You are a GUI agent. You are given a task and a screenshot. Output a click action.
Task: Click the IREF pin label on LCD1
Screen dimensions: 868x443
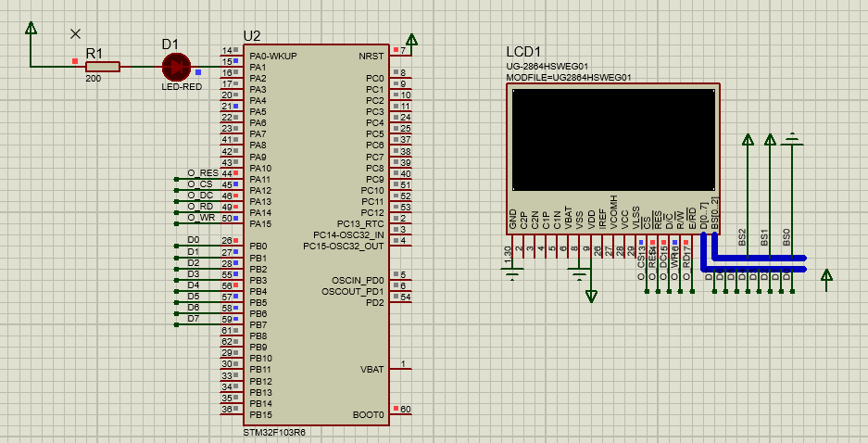point(602,220)
